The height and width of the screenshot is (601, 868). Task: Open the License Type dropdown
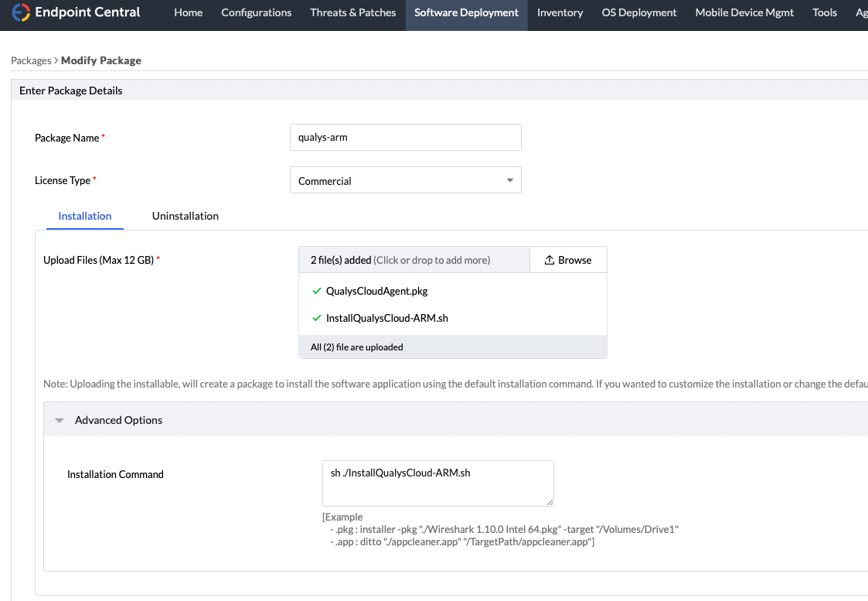[405, 179]
